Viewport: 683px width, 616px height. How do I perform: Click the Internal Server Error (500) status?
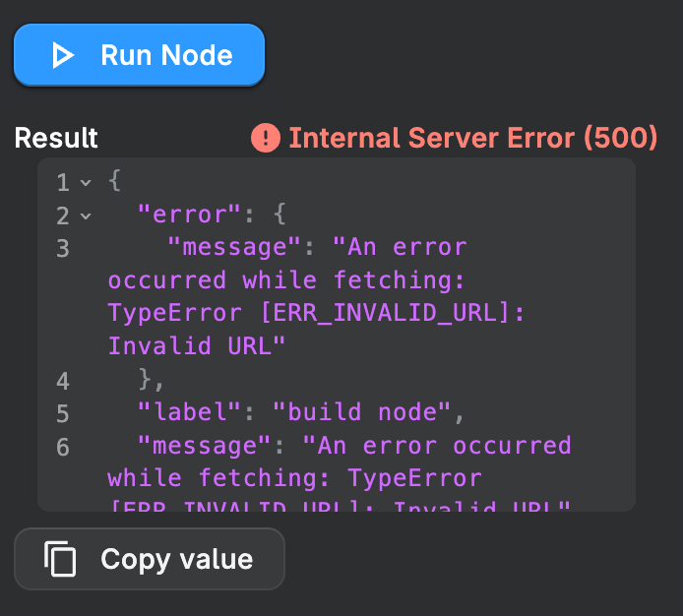coord(472,138)
